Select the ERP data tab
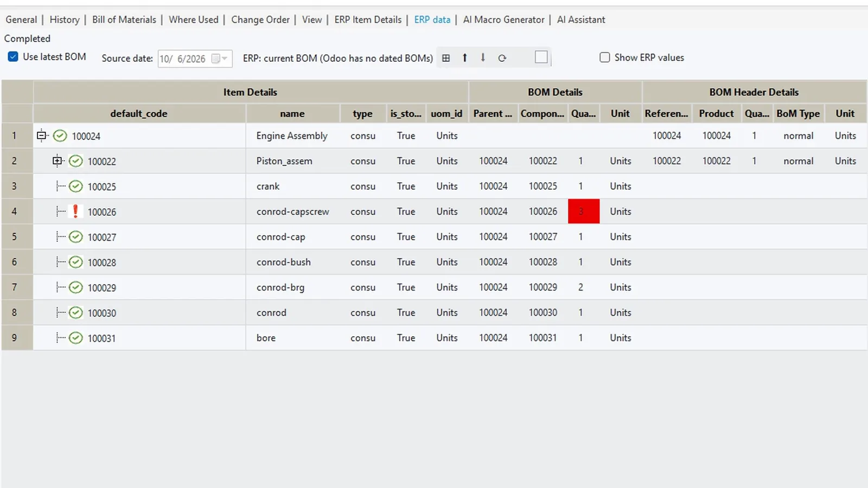The width and height of the screenshot is (868, 488). pos(432,20)
